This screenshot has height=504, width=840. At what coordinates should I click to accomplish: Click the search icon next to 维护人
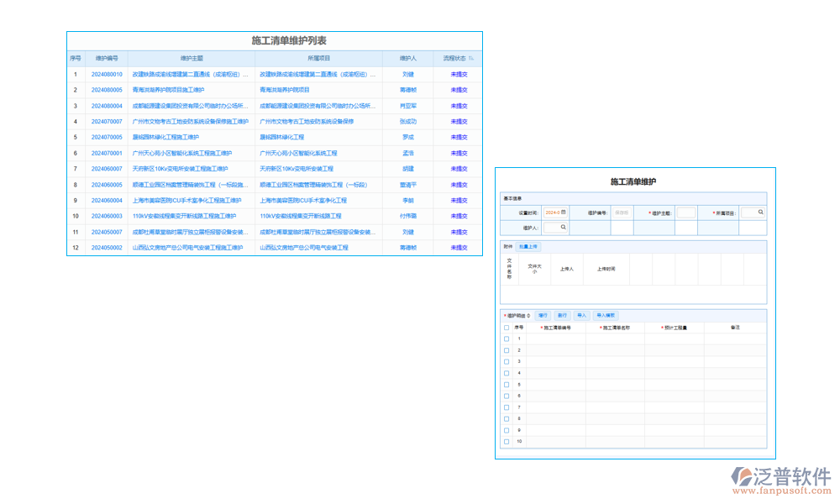coord(563,228)
